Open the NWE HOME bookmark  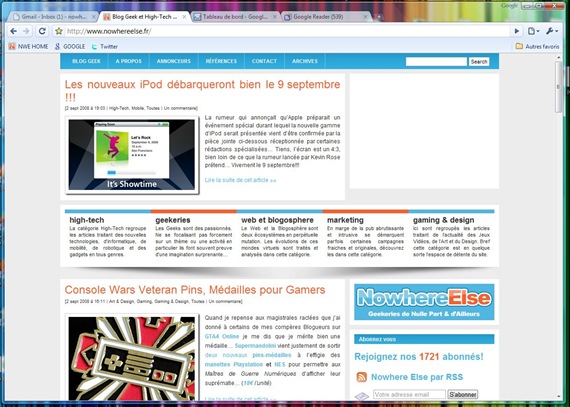pos(28,46)
